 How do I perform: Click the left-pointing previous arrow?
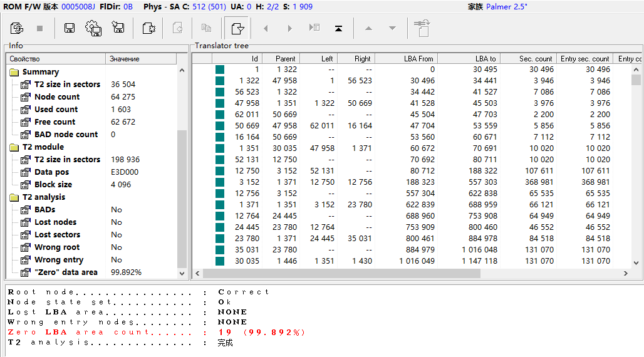[266, 28]
